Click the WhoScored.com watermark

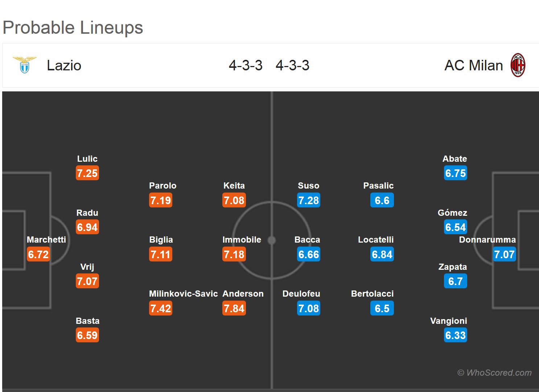pos(495,373)
